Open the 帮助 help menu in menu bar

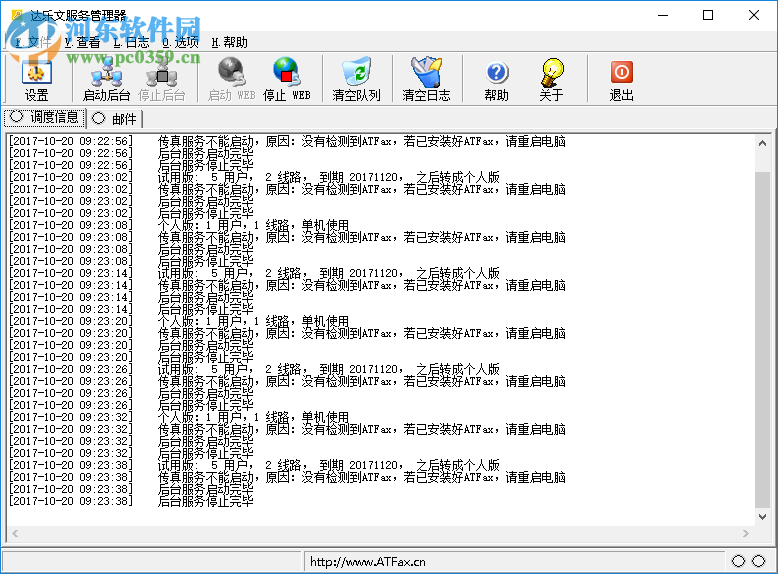(x=229, y=42)
